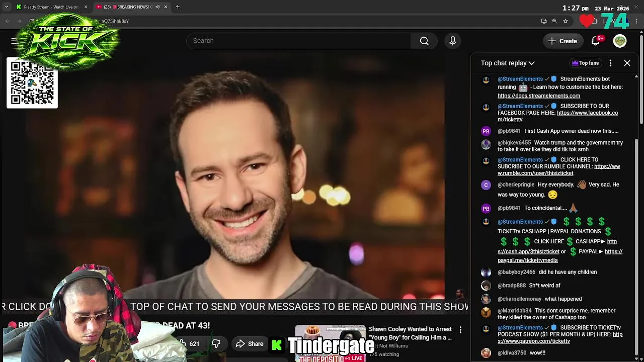Viewport: 644px width, 362px height.
Task: Click the C avatar of @cherjepringle
Action: pos(486,185)
